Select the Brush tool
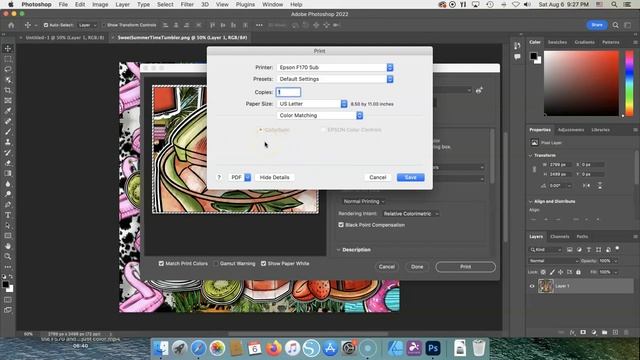 tap(8, 132)
